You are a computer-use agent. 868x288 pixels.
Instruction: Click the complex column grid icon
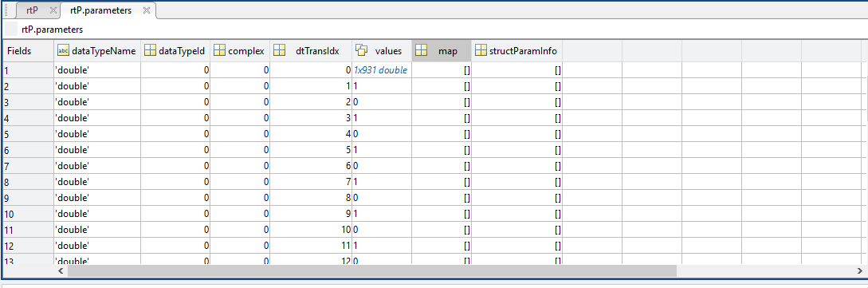(x=219, y=51)
